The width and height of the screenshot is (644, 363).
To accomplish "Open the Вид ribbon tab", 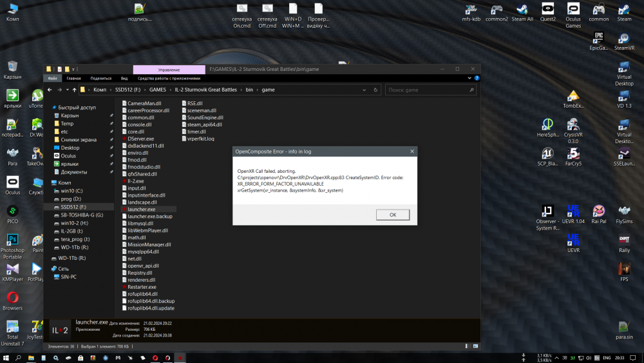I will pyautogui.click(x=124, y=78).
